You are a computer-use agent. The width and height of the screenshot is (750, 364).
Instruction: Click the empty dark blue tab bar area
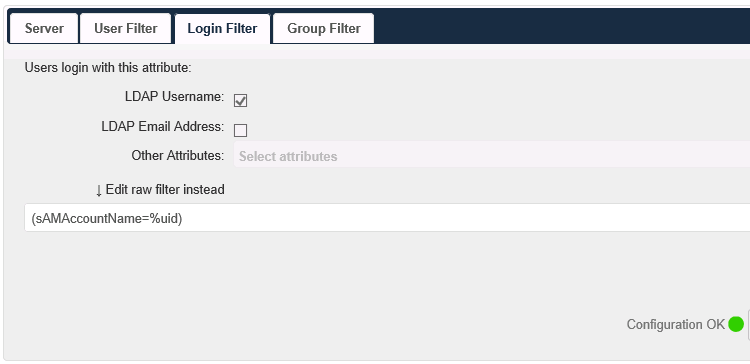562,26
